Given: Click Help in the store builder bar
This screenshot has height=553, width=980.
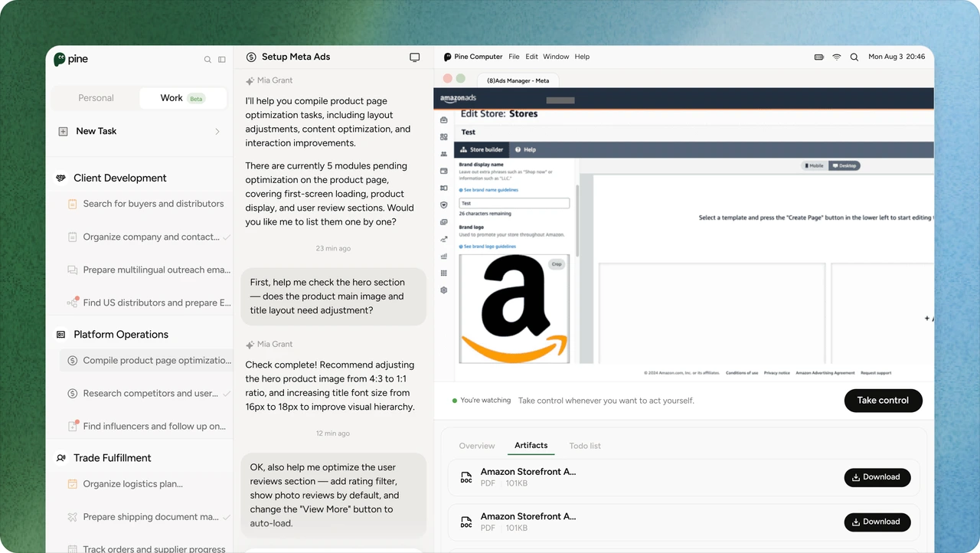Looking at the screenshot, I should tap(525, 150).
